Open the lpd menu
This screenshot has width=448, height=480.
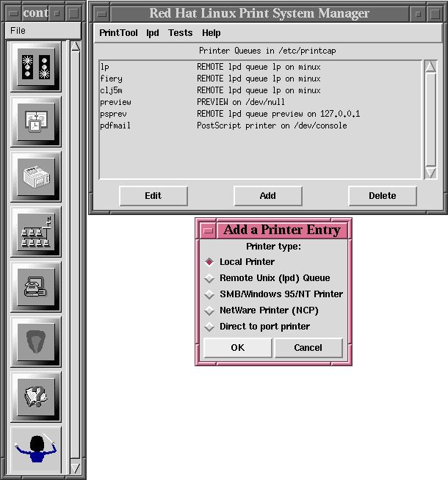pyautogui.click(x=153, y=33)
